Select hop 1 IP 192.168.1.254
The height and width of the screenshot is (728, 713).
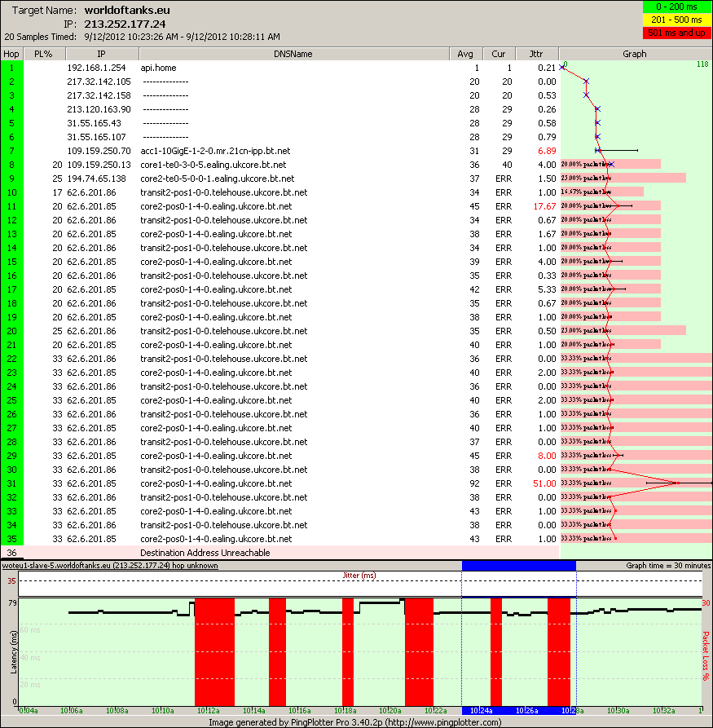point(96,68)
